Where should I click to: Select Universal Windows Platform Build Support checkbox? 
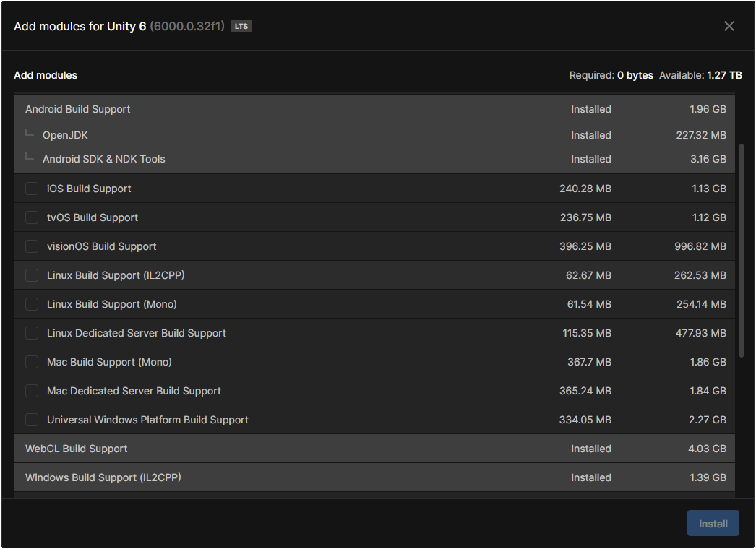tap(32, 420)
